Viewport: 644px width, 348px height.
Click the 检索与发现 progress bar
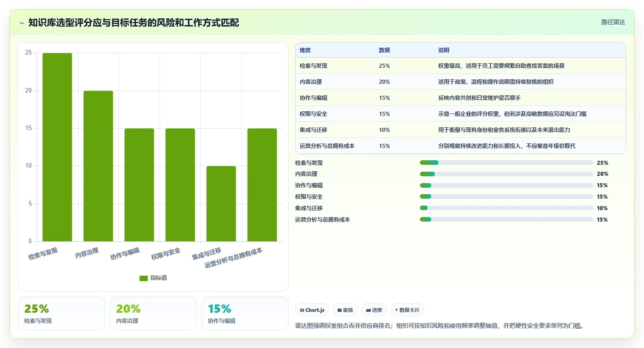click(x=506, y=163)
